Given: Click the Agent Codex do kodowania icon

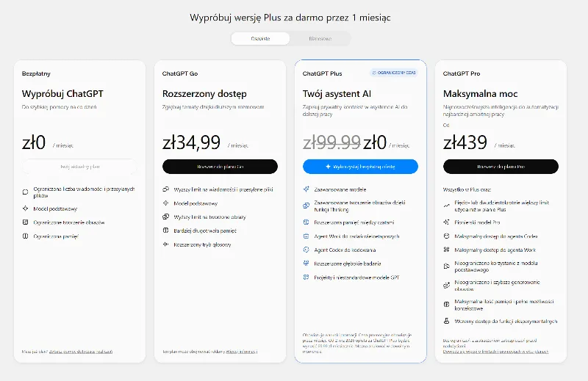Looking at the screenshot, I should (x=306, y=250).
